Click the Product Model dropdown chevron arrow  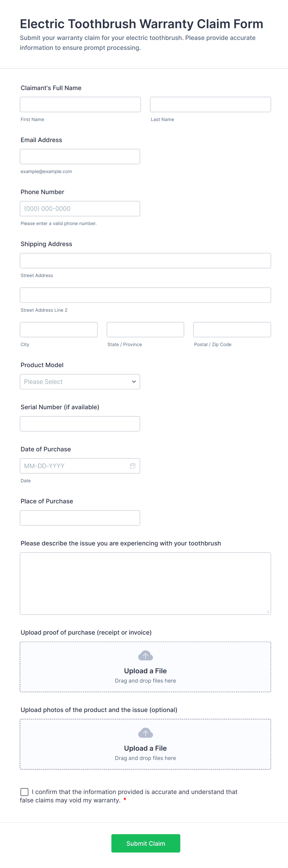(134, 382)
